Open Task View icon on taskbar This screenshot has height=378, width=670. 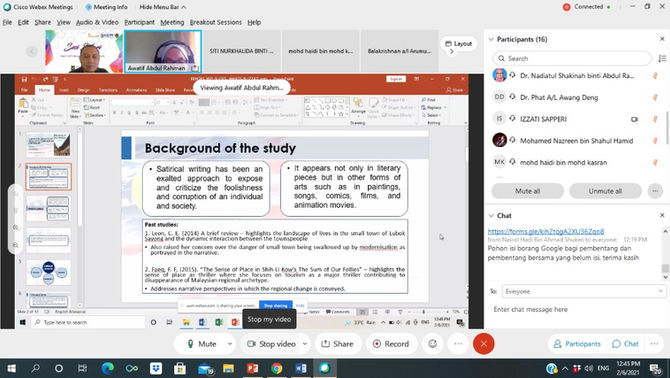[82, 368]
